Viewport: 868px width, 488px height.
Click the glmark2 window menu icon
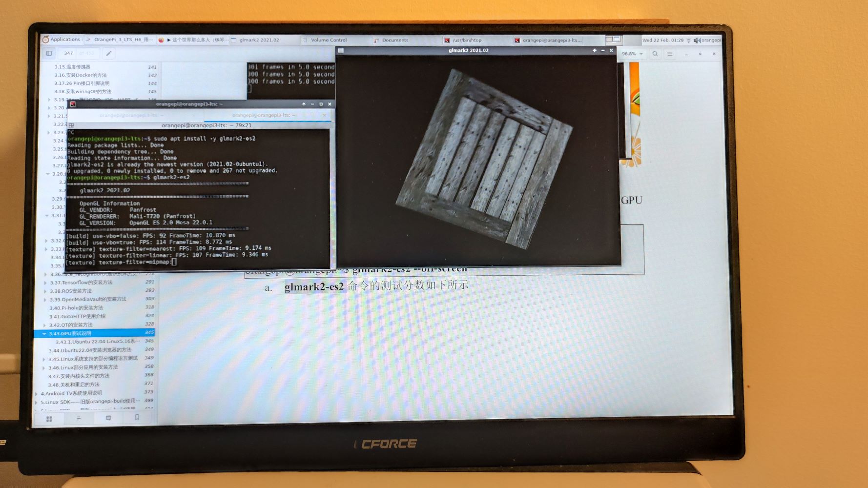pos(341,50)
